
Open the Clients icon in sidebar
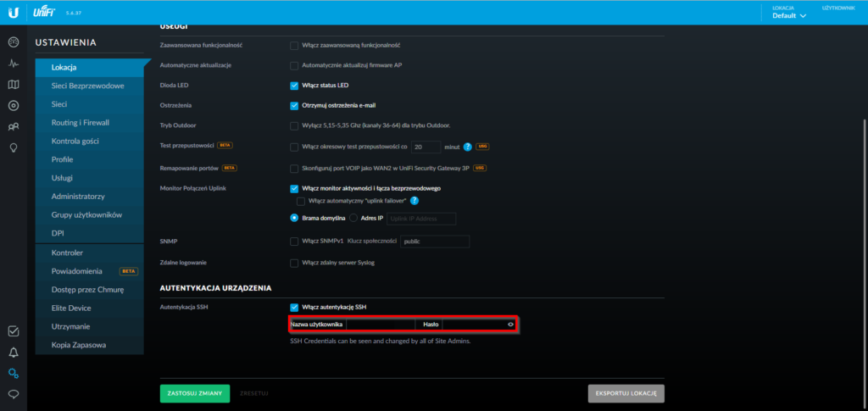tap(14, 127)
